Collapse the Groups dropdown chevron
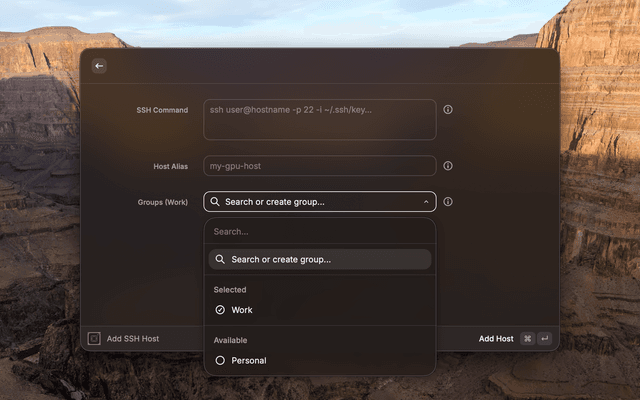The image size is (640, 400). (x=426, y=202)
